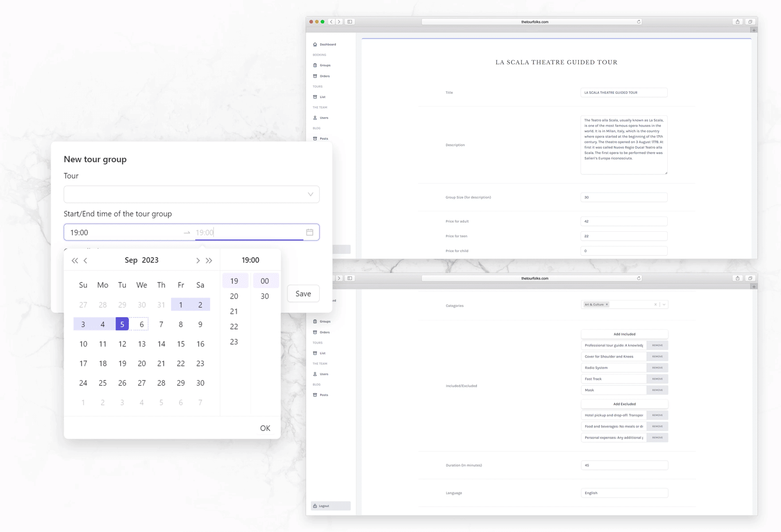Confirm date selection with OK
Image resolution: width=781 pixels, height=532 pixels.
265,428
